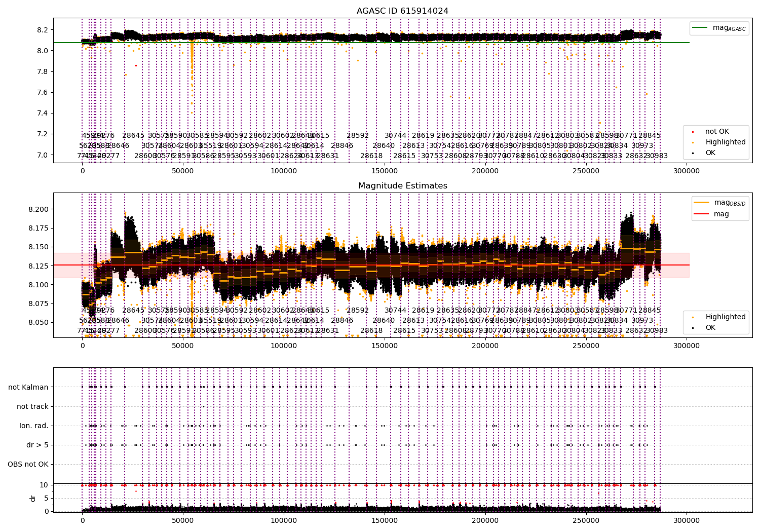Click x-axis tick "300000" under bottom plot
Viewport: 760px width, 532px height.
pyautogui.click(x=687, y=521)
